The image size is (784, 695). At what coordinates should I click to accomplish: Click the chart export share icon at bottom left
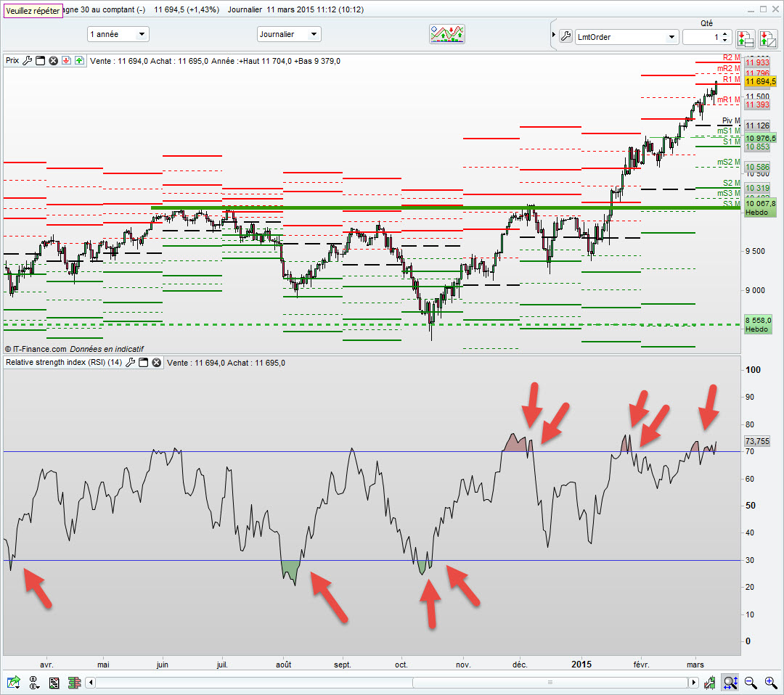14,682
